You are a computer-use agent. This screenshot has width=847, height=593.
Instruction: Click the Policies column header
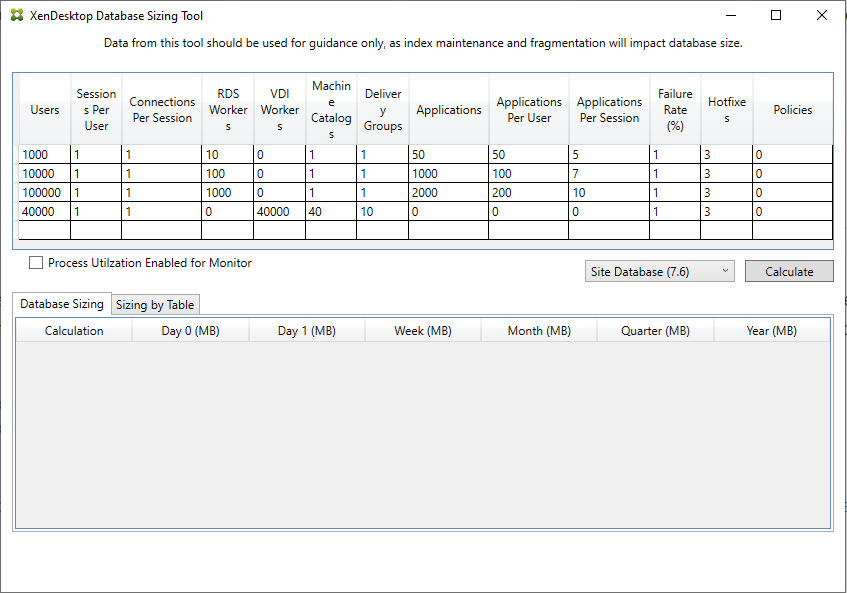[792, 110]
